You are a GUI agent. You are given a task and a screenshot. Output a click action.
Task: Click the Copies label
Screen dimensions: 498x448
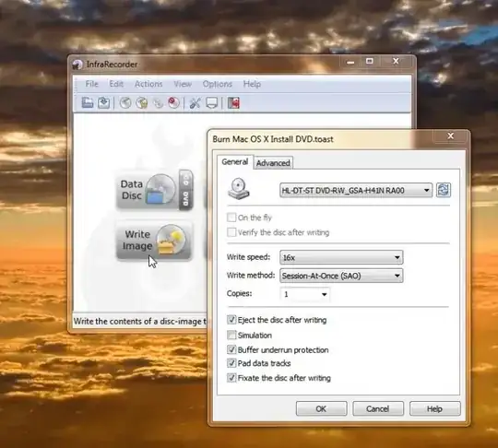[x=240, y=293]
